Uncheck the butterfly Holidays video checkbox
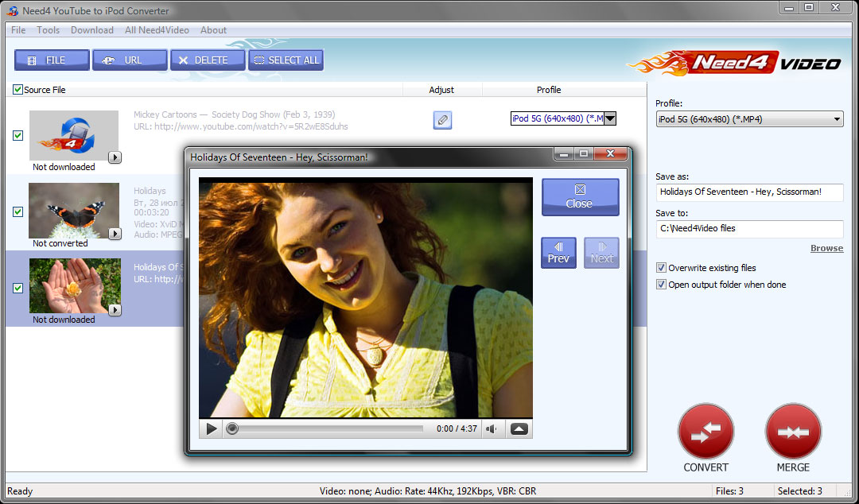 (17, 211)
